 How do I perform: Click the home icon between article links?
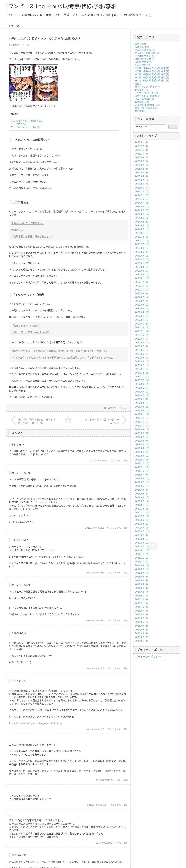(x=68, y=420)
